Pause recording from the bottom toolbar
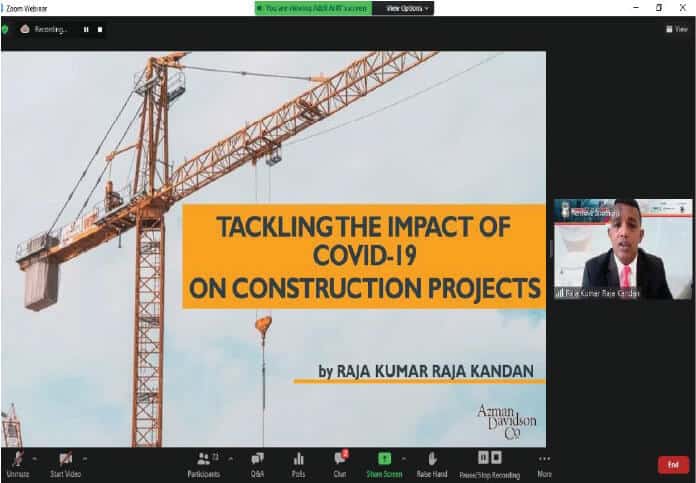The height and width of the screenshot is (483, 696). click(483, 457)
